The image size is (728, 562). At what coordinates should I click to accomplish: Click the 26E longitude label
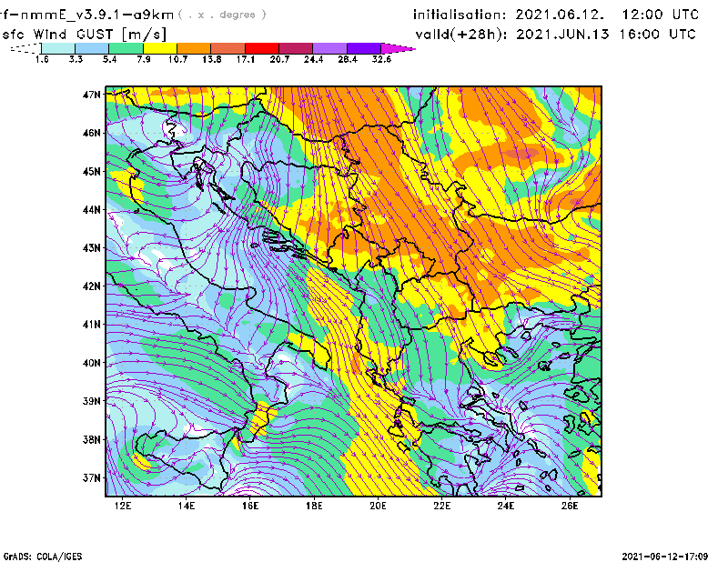pyautogui.click(x=570, y=506)
